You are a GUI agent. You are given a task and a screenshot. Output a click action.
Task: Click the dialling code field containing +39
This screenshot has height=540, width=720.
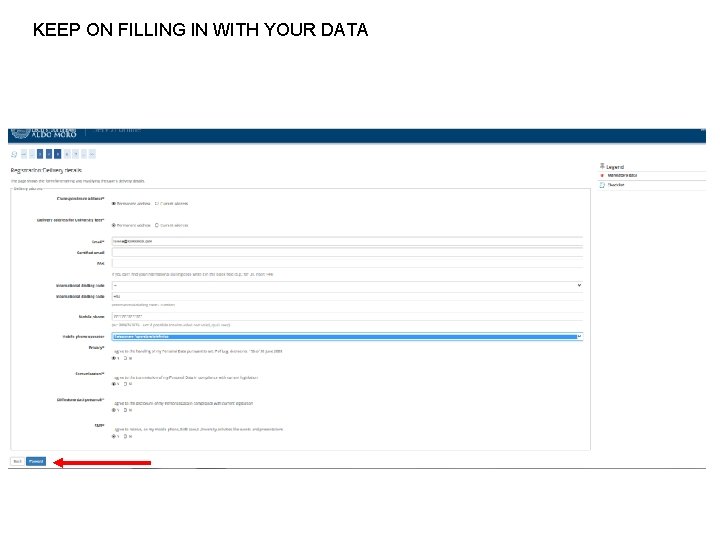click(x=347, y=297)
